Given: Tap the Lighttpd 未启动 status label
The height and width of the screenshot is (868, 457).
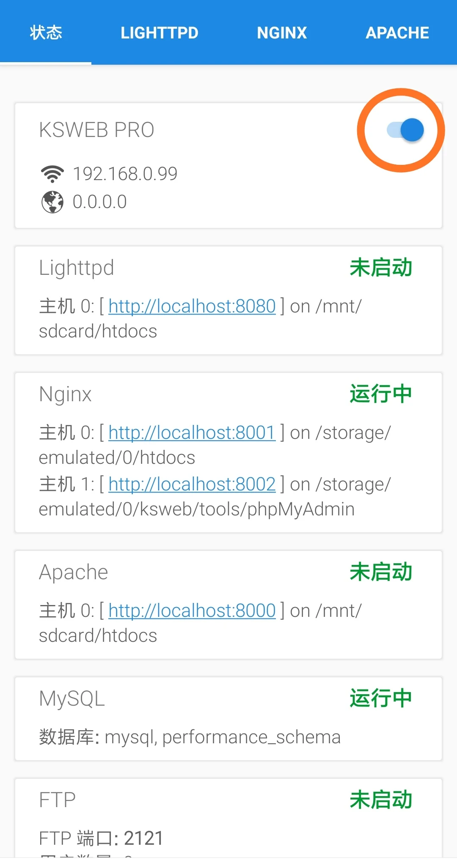Looking at the screenshot, I should pyautogui.click(x=381, y=268).
